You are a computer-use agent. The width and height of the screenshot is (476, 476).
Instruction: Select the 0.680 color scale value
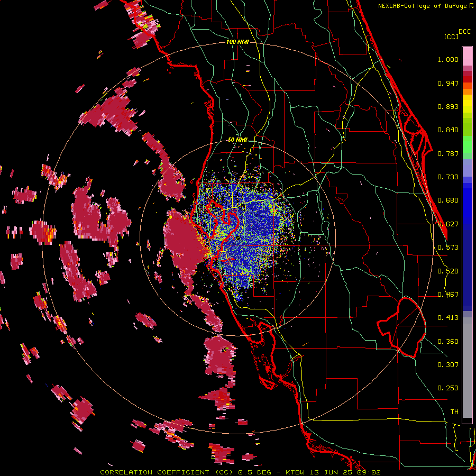(448, 200)
